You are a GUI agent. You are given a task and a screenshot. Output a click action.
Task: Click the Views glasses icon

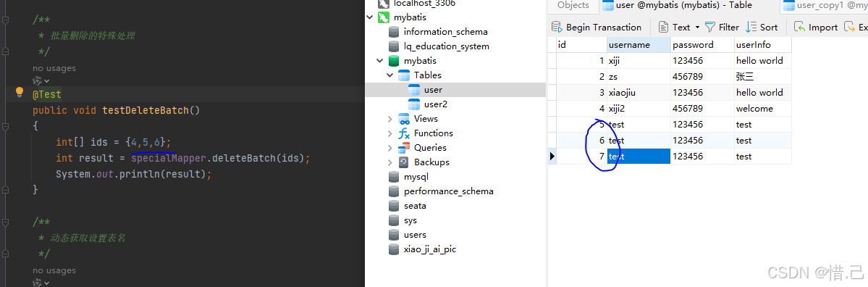coord(403,119)
